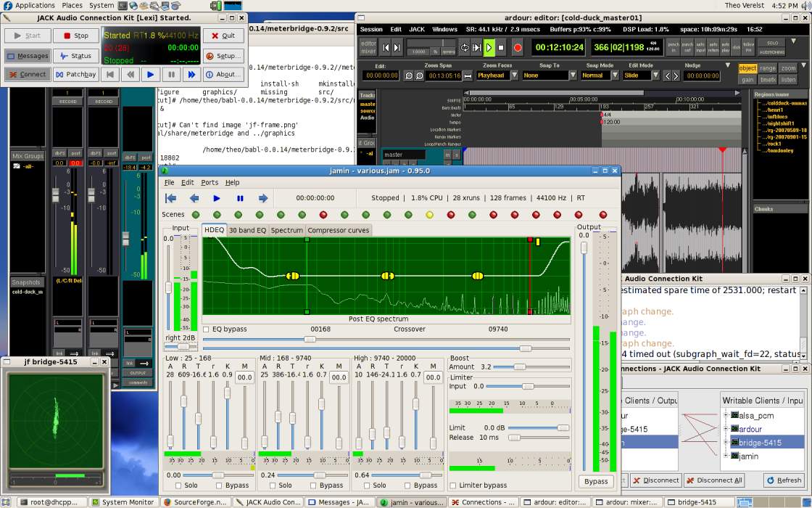Click Setup... in JACK Control
812x508 pixels.
(224, 56)
